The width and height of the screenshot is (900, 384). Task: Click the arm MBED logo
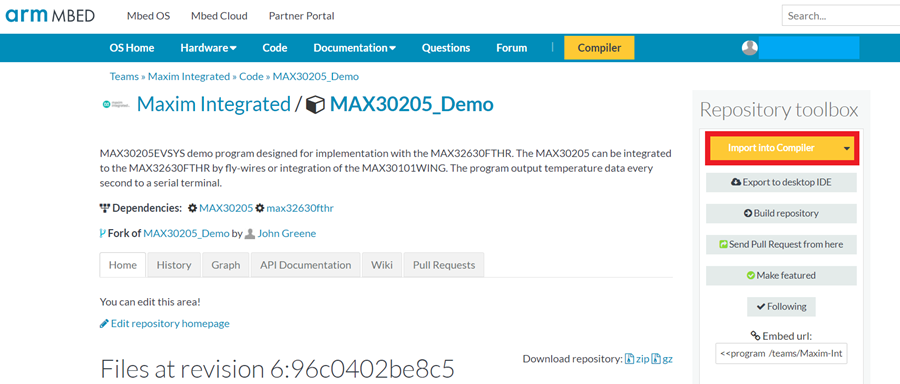click(50, 15)
